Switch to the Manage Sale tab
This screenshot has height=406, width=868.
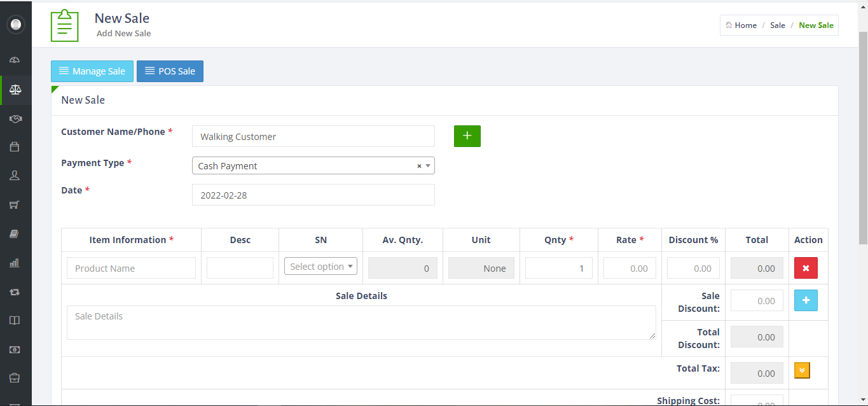click(92, 71)
